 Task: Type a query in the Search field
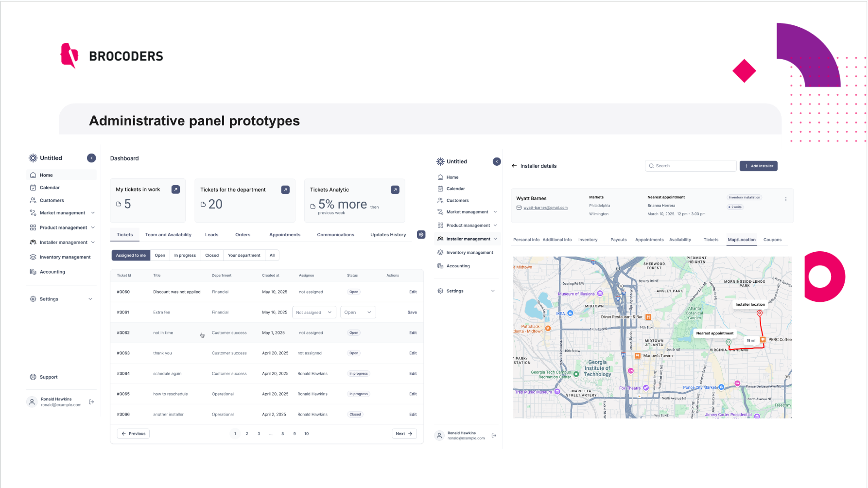tap(690, 165)
